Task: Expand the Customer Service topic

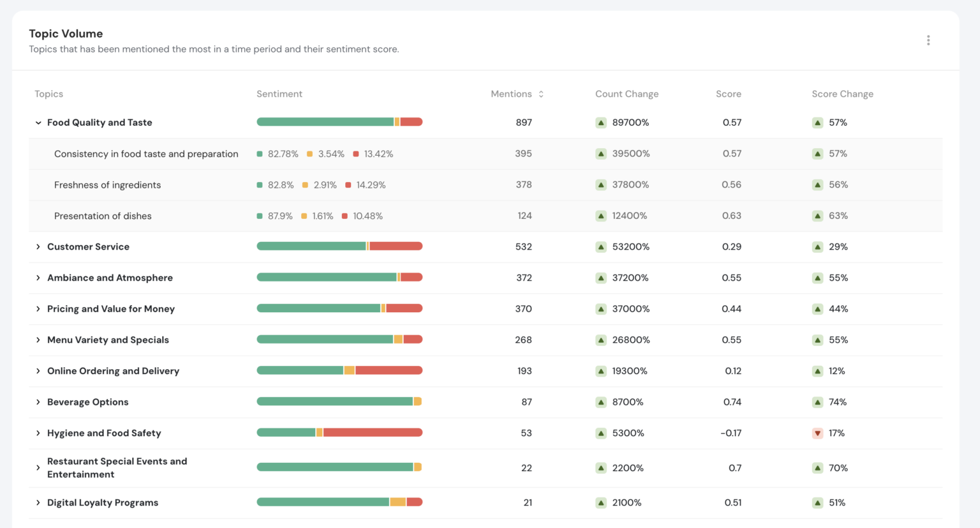Action: click(38, 246)
